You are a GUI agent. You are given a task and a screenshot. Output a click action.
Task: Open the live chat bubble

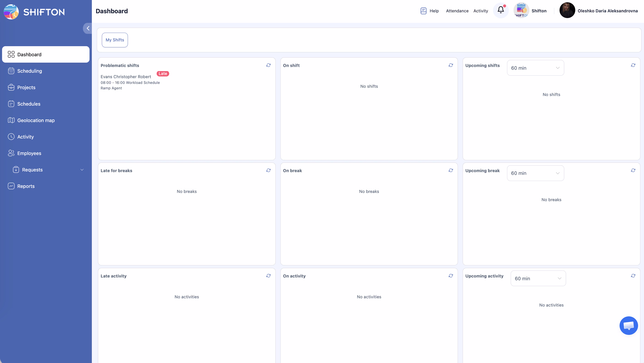pos(628,326)
